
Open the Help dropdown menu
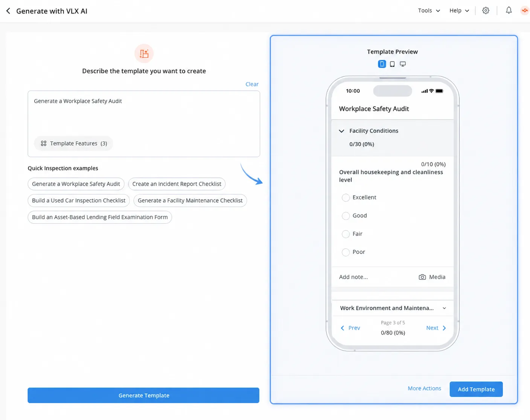[459, 11]
